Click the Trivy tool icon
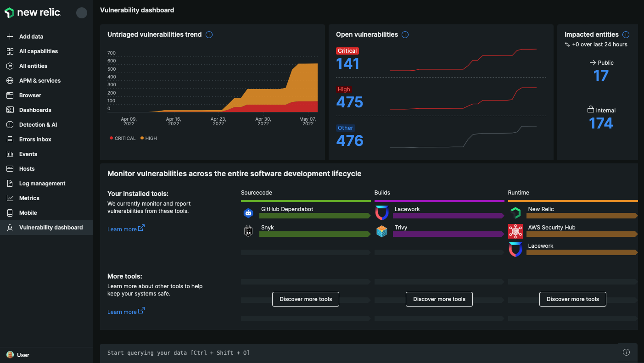The image size is (644, 363). 382,231
